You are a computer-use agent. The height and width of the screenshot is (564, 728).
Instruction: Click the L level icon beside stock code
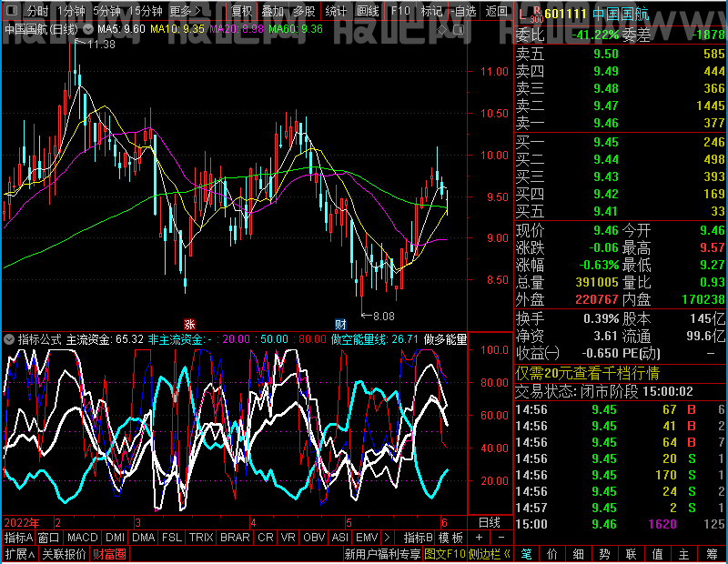(522, 15)
